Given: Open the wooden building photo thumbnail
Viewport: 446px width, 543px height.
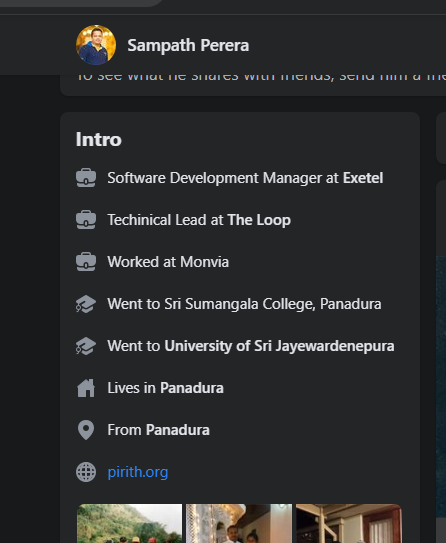Looking at the screenshot, I should (x=349, y=523).
